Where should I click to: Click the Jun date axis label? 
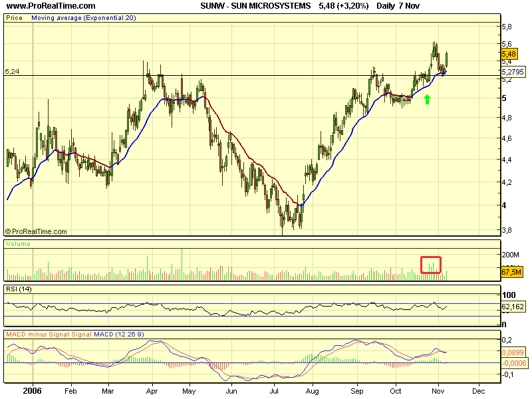(x=231, y=391)
